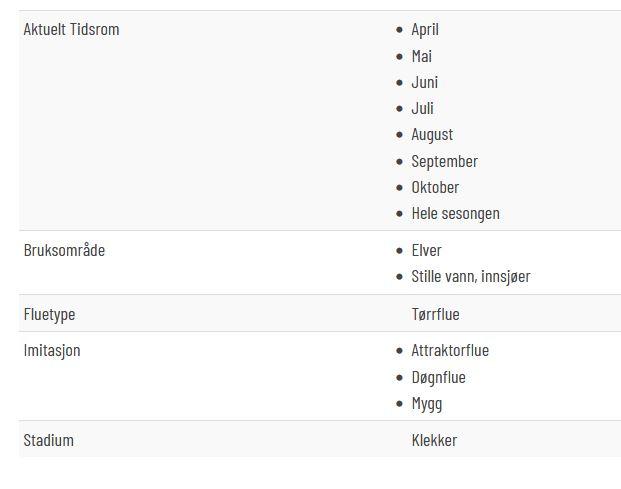Click Stille vann, innsjøer entry
Screen dimensions: 621x489
click(471, 277)
